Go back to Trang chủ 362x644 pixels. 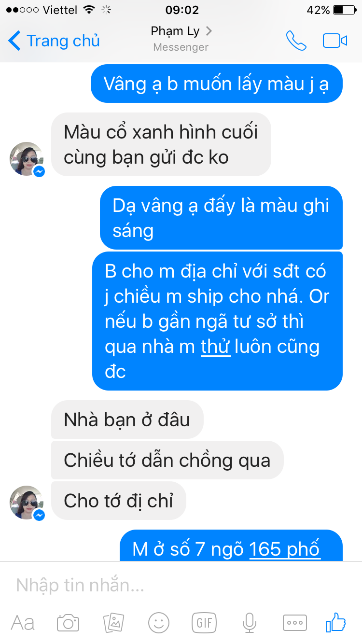click(x=54, y=41)
